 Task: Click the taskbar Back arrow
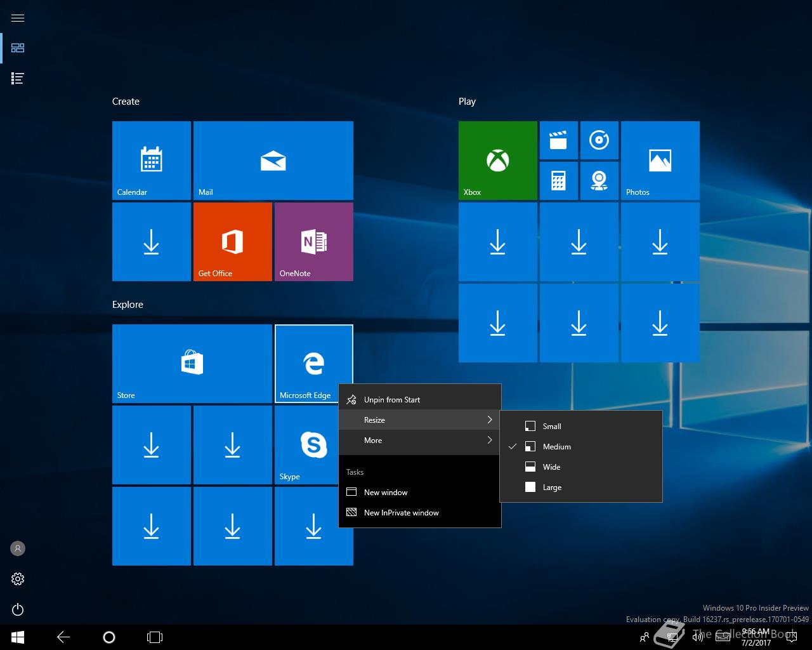tap(63, 637)
